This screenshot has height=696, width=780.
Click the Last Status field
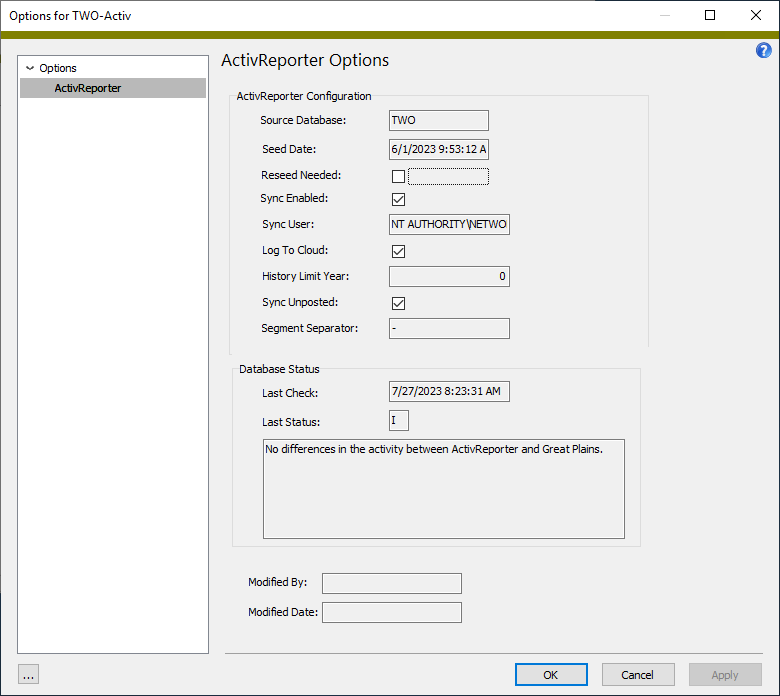pyautogui.click(x=399, y=420)
